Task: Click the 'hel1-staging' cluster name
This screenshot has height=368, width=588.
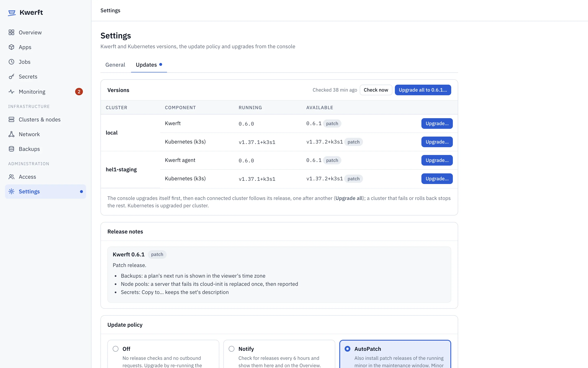Action: (121, 169)
